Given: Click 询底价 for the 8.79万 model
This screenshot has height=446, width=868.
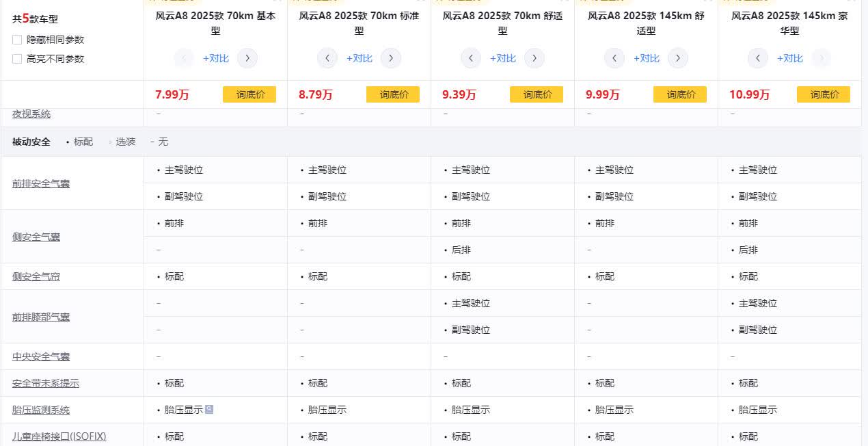Looking at the screenshot, I should point(393,94).
